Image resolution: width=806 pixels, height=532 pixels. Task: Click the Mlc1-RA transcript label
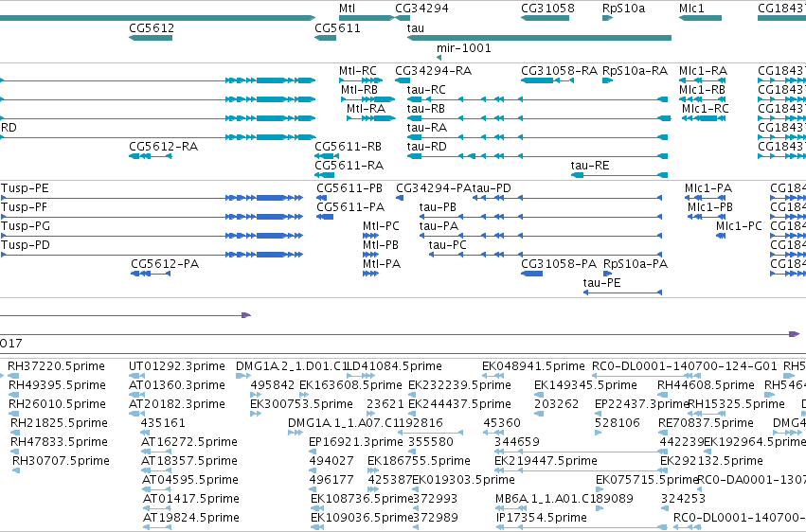click(x=703, y=71)
